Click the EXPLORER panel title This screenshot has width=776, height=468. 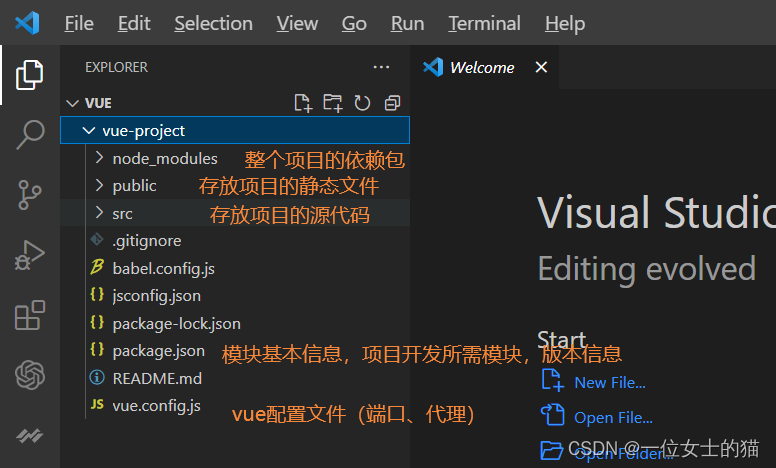116,67
